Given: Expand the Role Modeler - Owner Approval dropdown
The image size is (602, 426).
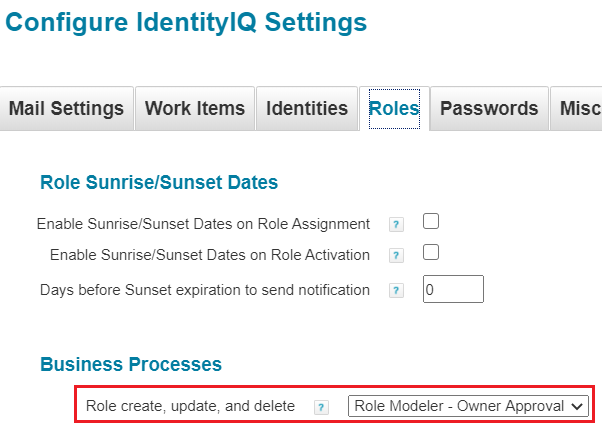Looking at the screenshot, I should coord(468,406).
